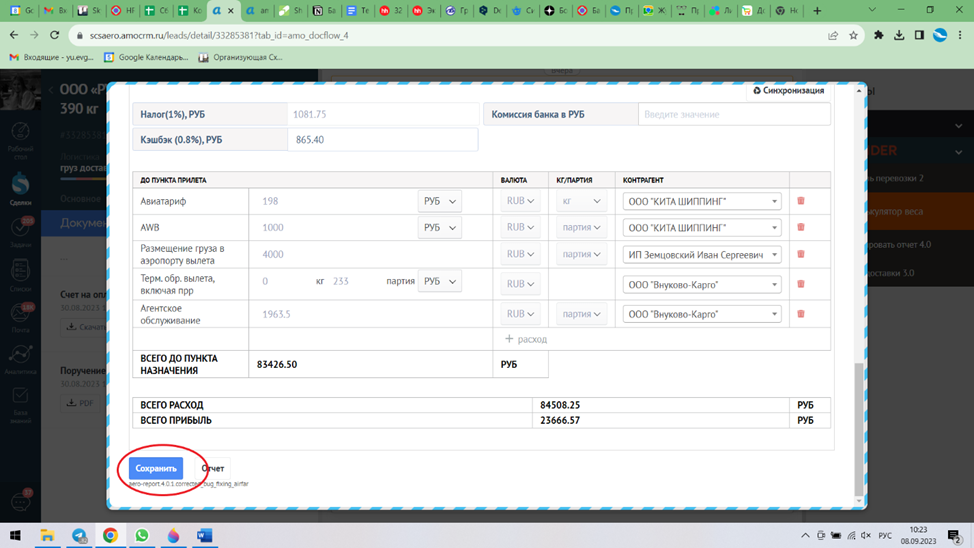Open Авиатариф РУБ currency dropdown
Viewport: 974px width, 548px height.
(439, 201)
